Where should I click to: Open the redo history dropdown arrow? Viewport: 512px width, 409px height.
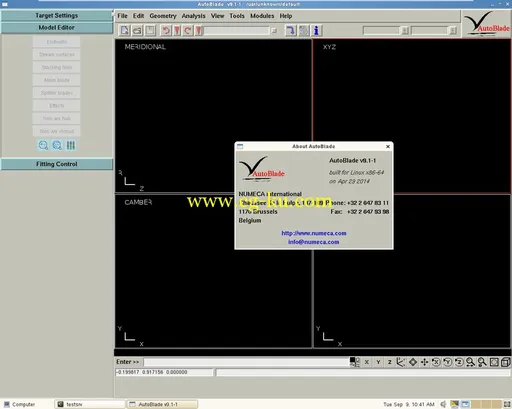(199, 30)
